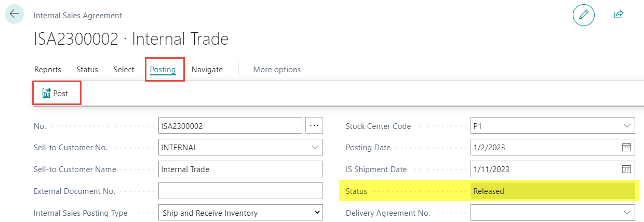Open the IS Shipment Date calendar picker

626,169
